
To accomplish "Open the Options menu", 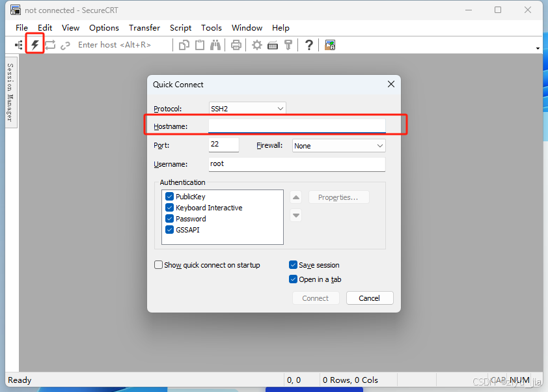I will [x=103, y=27].
